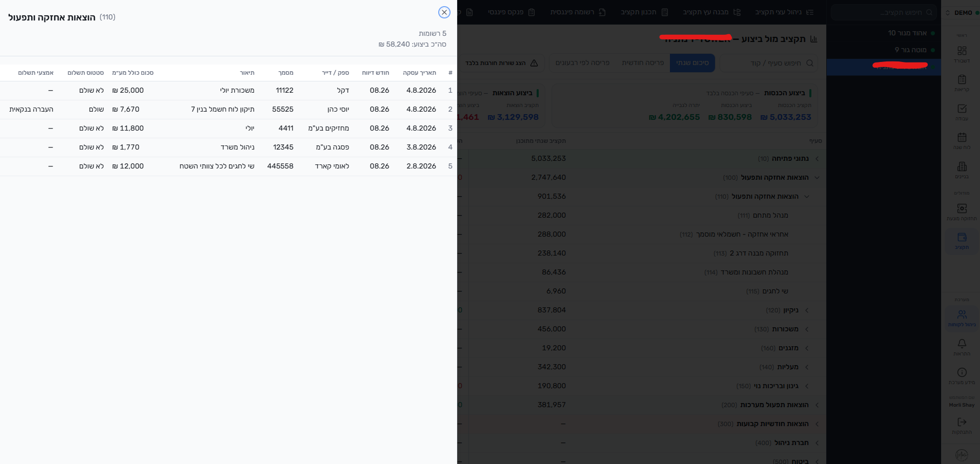Expand the חברת ניהול (400) row
Screen dimensions: 980x464
[x=816, y=443]
